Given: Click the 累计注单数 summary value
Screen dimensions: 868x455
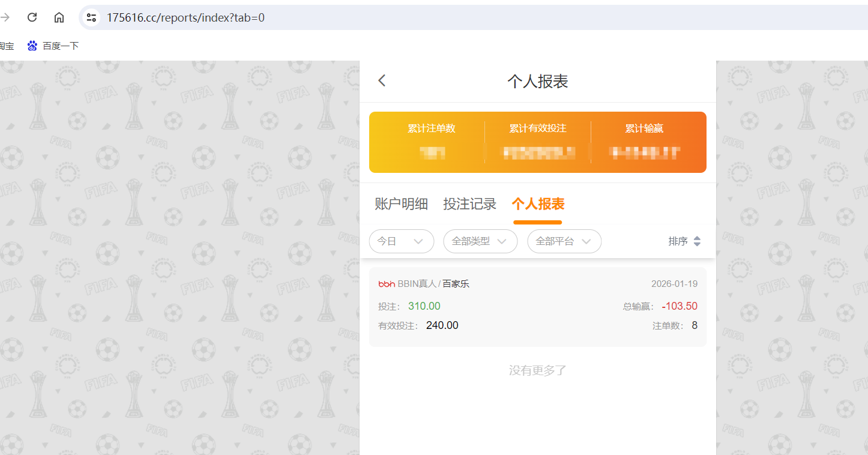Looking at the screenshot, I should [432, 152].
